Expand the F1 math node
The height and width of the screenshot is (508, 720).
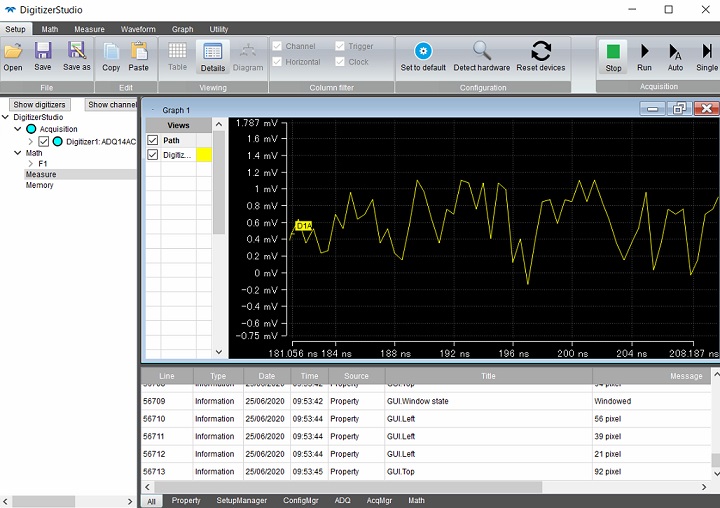click(x=30, y=164)
